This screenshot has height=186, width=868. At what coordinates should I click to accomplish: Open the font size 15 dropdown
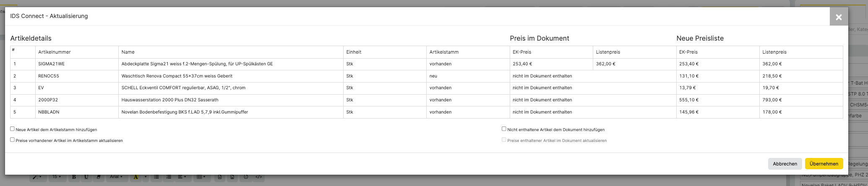[x=57, y=177]
